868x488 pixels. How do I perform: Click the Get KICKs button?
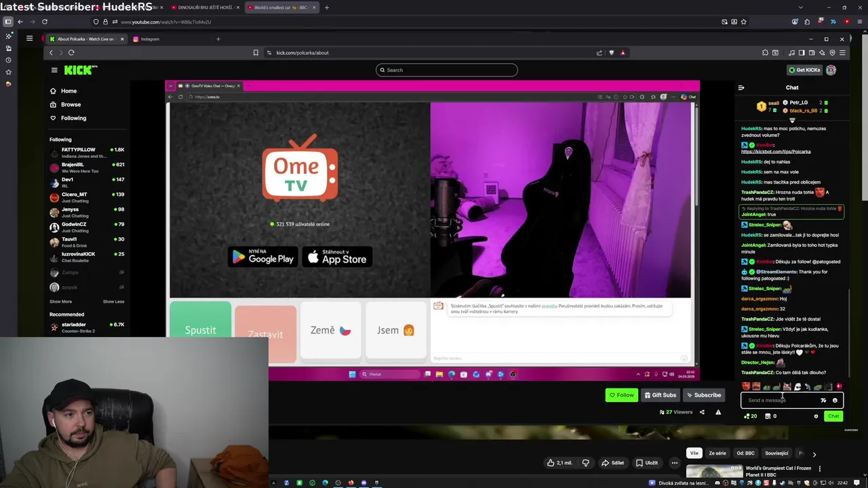tap(804, 70)
